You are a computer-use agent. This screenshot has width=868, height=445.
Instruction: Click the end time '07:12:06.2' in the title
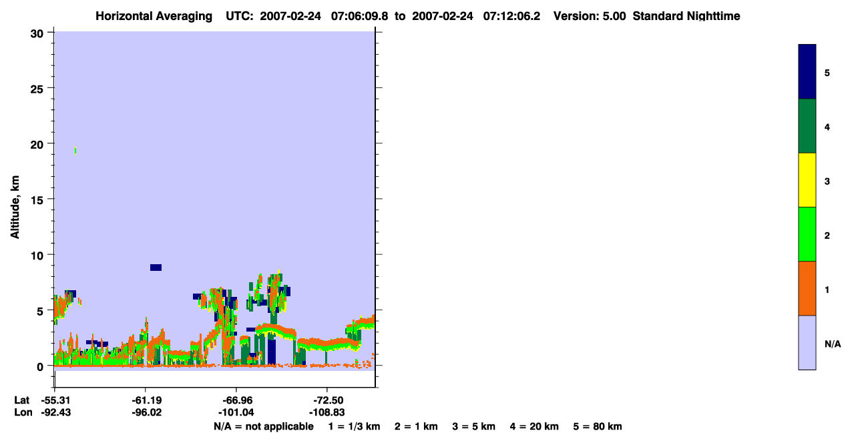(x=511, y=16)
